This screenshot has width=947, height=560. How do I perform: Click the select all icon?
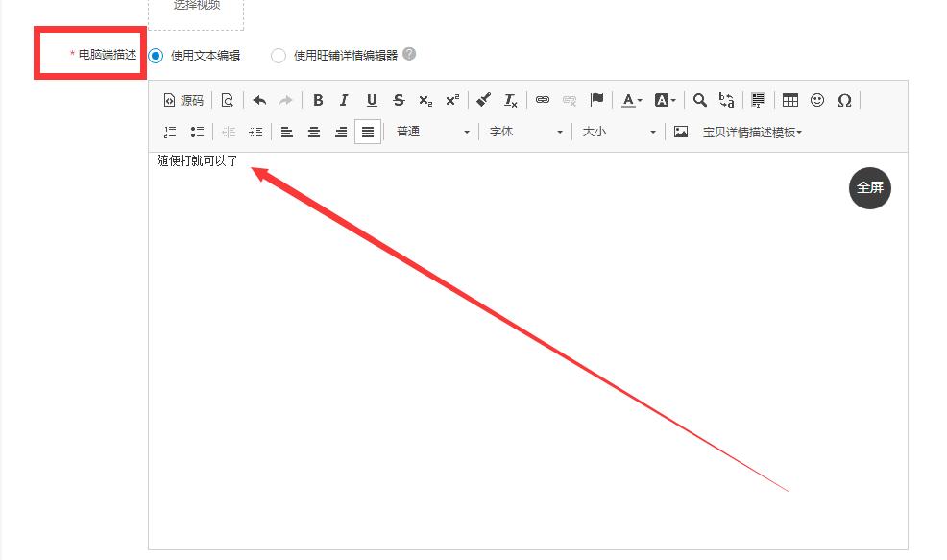pyautogui.click(x=758, y=100)
